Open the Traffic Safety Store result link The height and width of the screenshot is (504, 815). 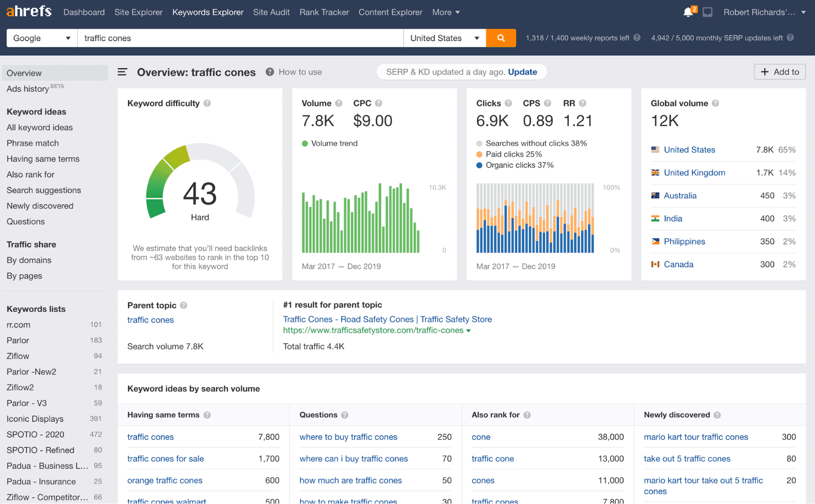[387, 319]
